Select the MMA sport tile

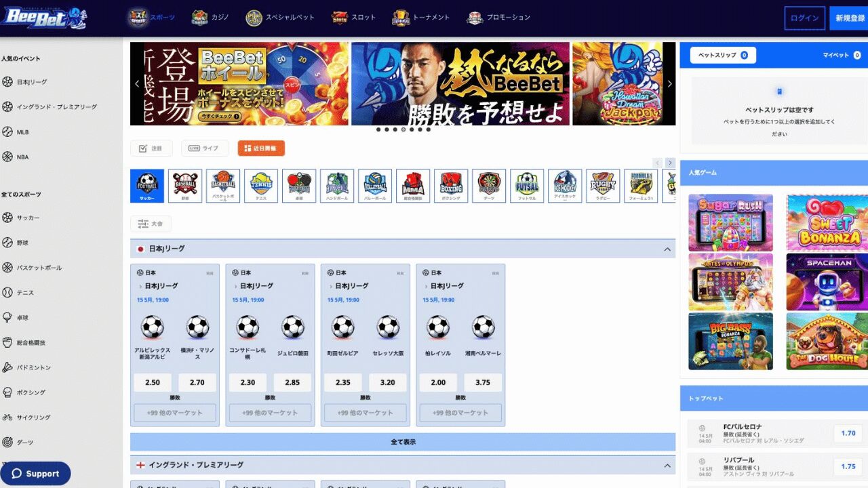[413, 186]
